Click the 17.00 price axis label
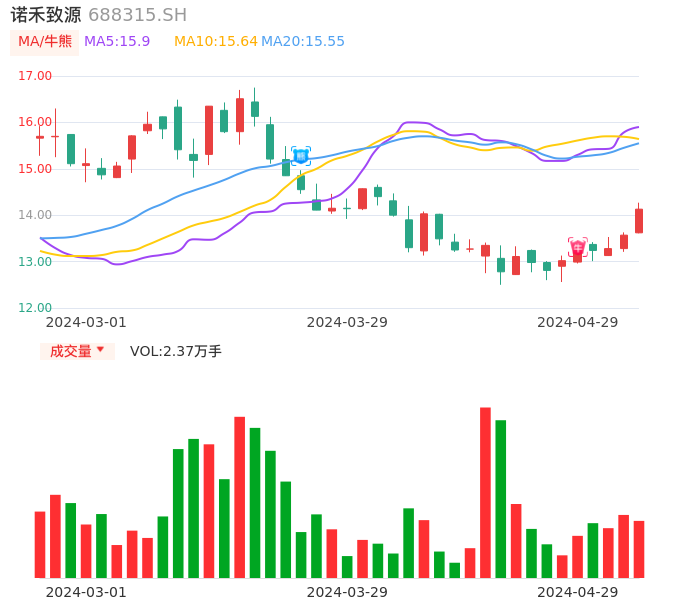This screenshot has height=606, width=686. point(35,76)
